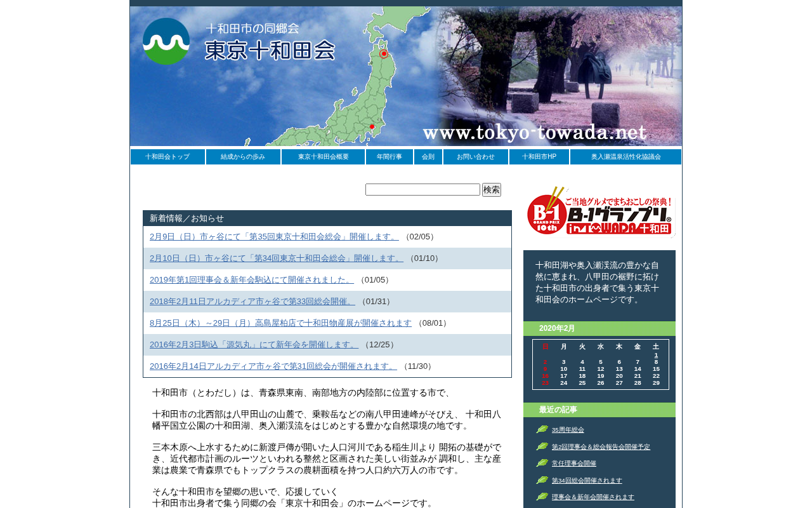Open the 年間行事 menu item
This screenshot has width=812, height=508.
click(x=390, y=157)
